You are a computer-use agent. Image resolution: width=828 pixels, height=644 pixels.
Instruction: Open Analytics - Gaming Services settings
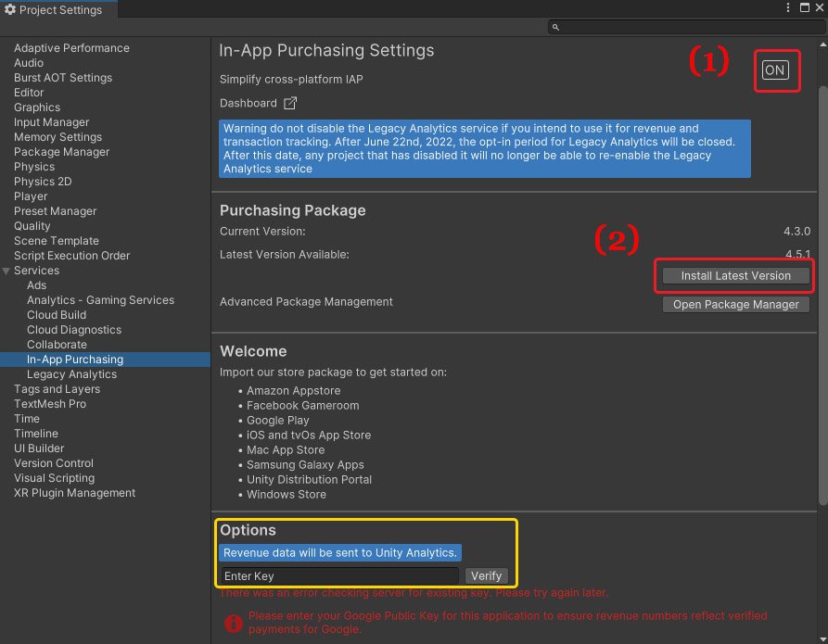pyautogui.click(x=100, y=300)
